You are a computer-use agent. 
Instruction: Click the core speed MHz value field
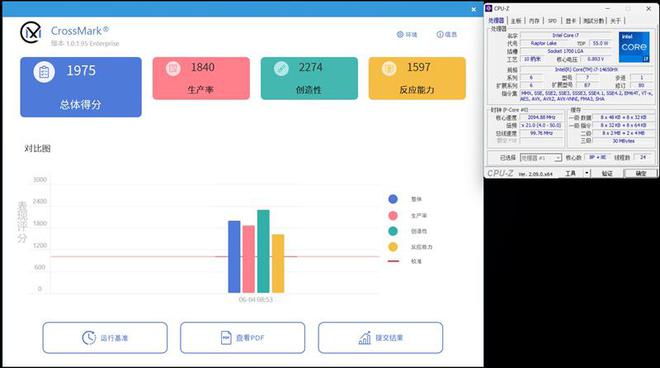coord(541,117)
